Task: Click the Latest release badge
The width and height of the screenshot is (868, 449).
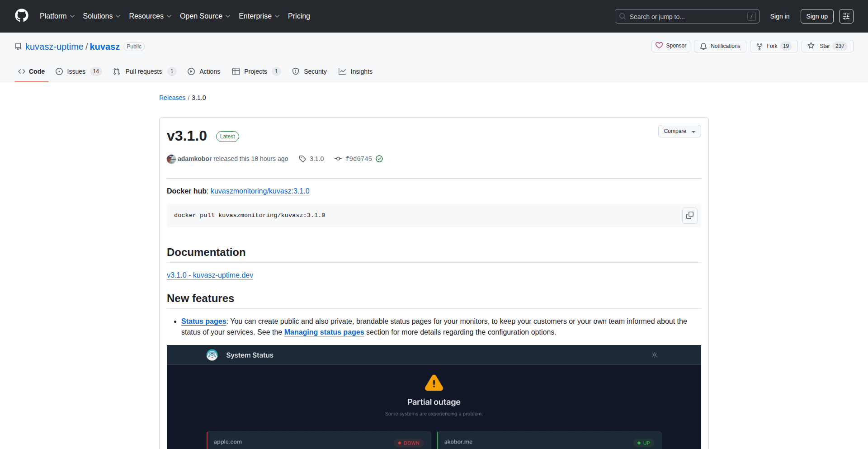Action: (x=227, y=137)
